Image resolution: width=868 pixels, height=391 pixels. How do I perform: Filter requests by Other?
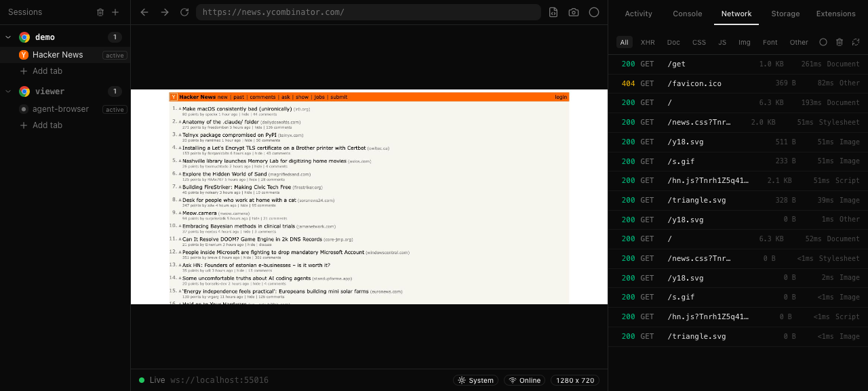799,42
